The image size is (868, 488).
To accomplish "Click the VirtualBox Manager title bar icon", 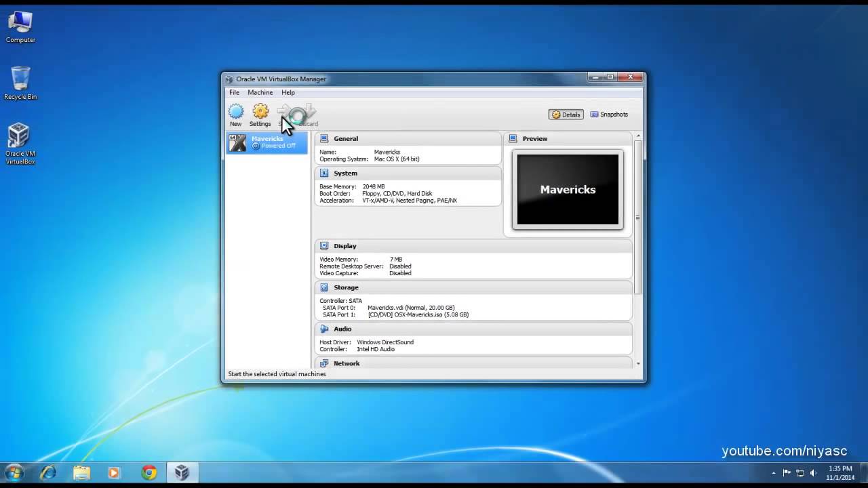I will 229,79.
